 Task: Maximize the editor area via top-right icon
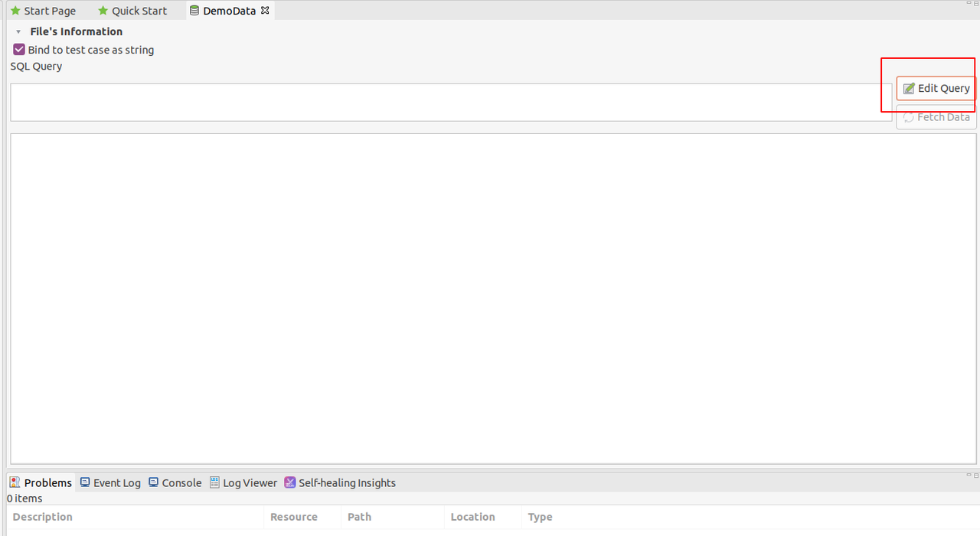pyautogui.click(x=976, y=3)
